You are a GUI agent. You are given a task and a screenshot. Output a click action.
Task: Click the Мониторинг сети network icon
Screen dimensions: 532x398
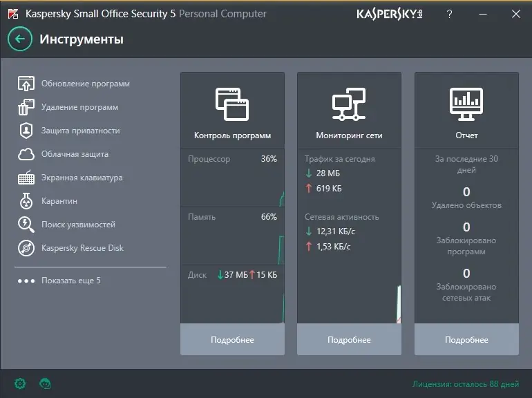coord(349,104)
